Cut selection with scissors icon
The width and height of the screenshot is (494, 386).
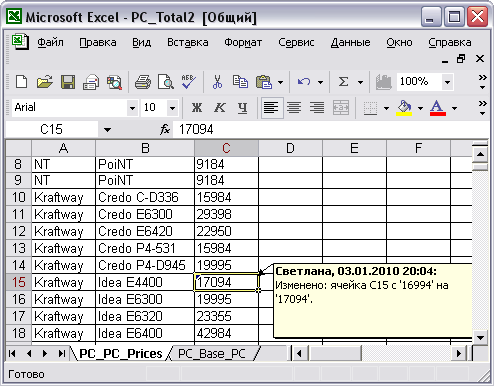[217, 82]
